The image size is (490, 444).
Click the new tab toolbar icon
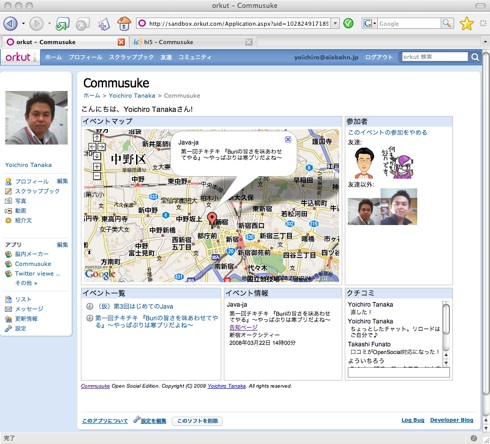pos(104,24)
